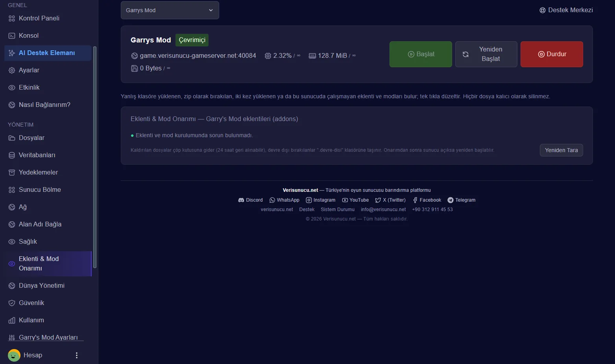Click the Çevrimiçi status badge

(x=192, y=40)
